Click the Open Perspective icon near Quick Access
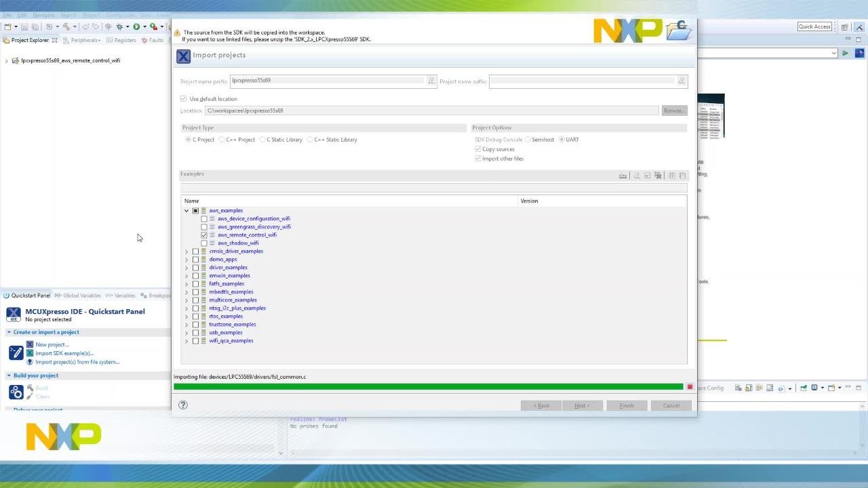Screen dimensions: 868x488 (x=845, y=27)
